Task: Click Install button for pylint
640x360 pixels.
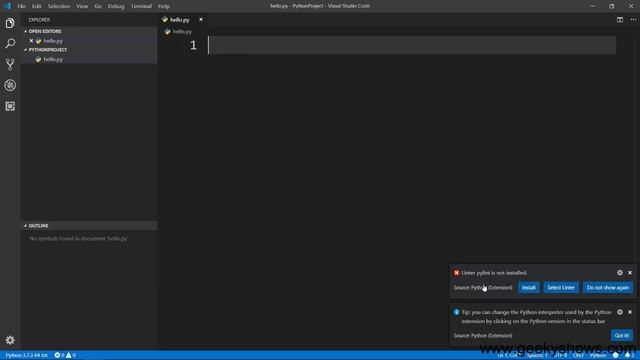Action: 529,287
